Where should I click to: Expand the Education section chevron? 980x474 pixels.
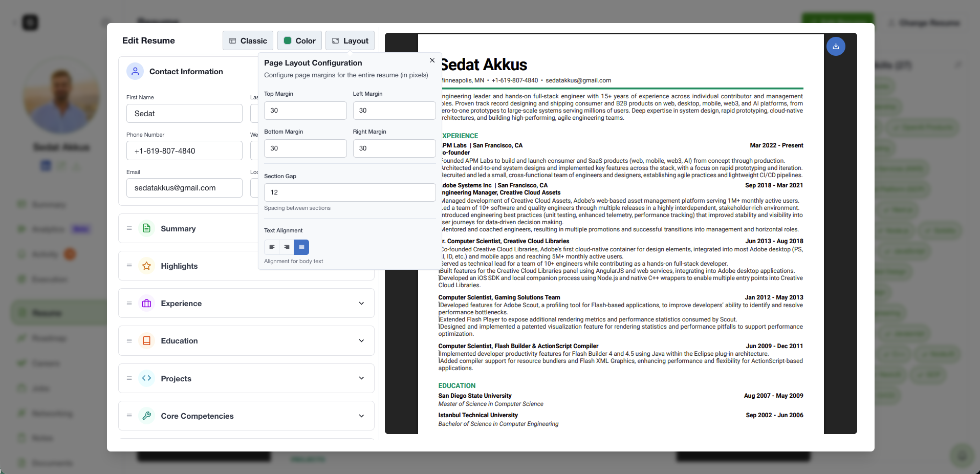[x=361, y=341]
